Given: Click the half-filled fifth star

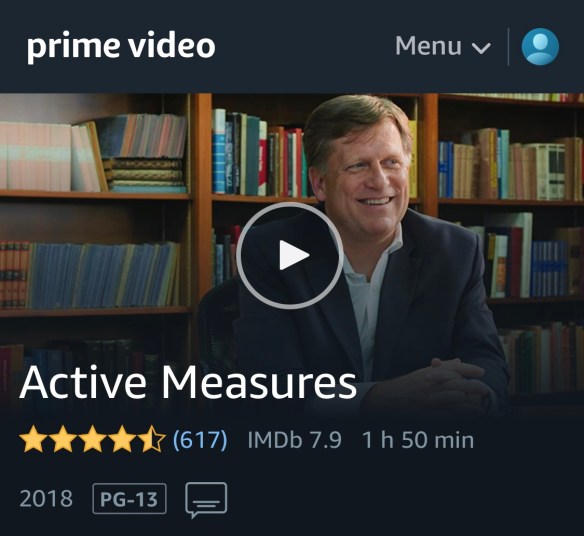Looking at the screenshot, I should pos(151,440).
